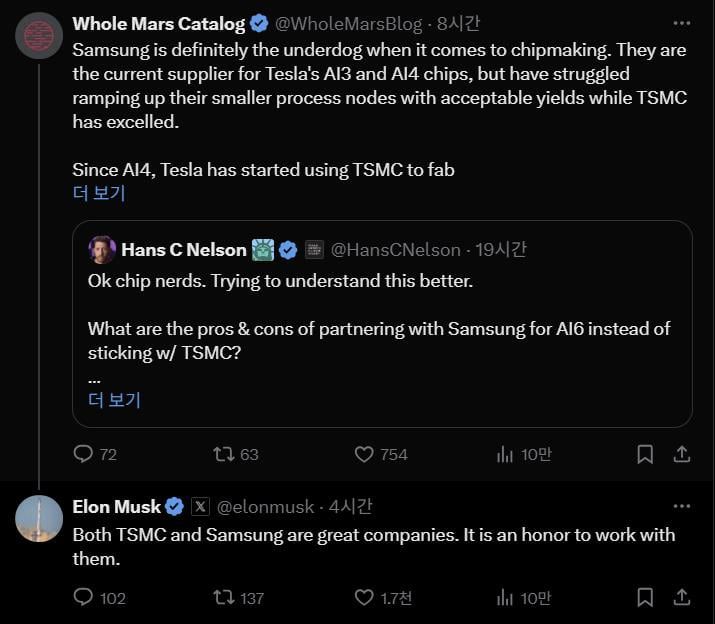715x624 pixels.
Task: Bookmark the Whole Mars Catalog tweet
Action: coord(645,454)
